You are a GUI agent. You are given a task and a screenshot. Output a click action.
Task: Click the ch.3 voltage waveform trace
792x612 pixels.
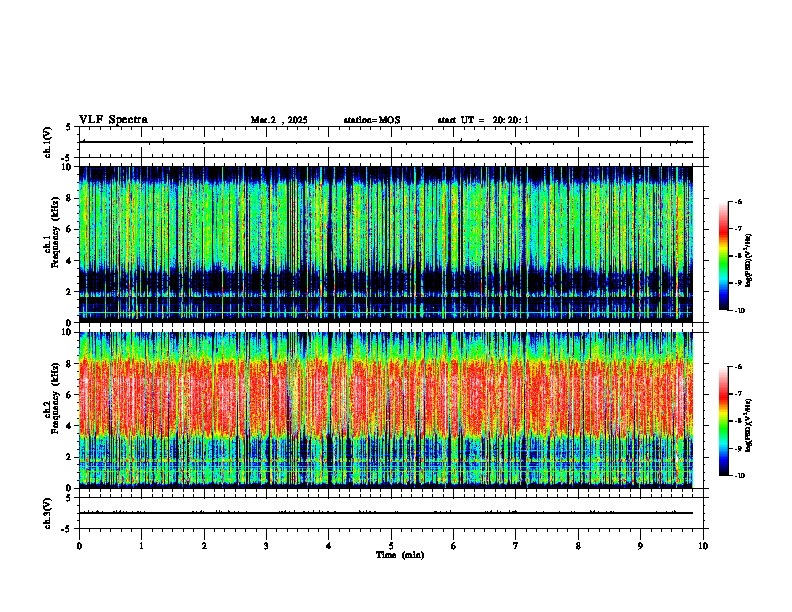(386, 513)
